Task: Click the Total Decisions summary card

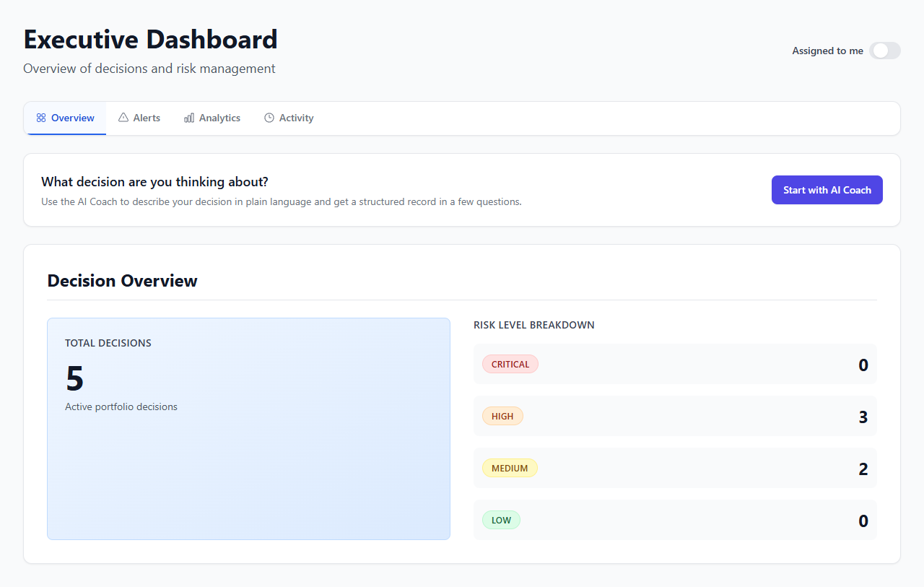Action: point(248,428)
